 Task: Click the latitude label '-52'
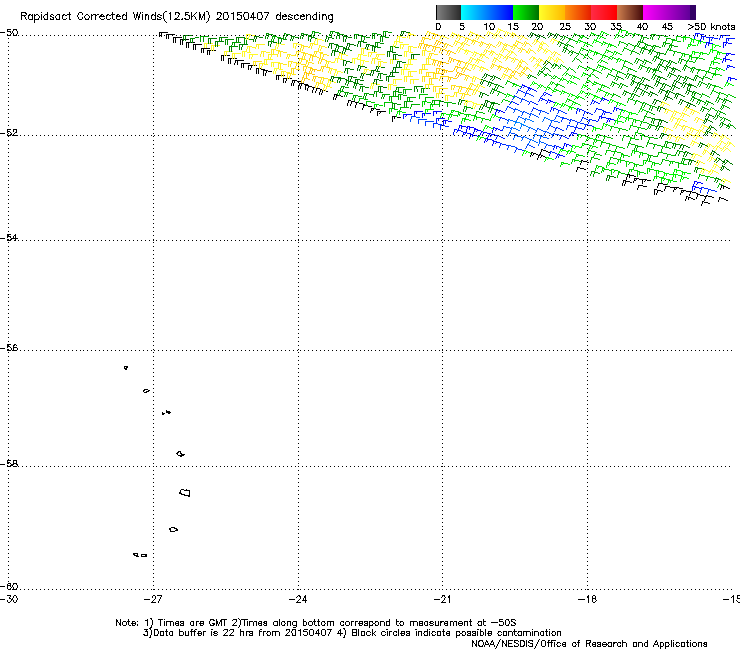click(9, 133)
